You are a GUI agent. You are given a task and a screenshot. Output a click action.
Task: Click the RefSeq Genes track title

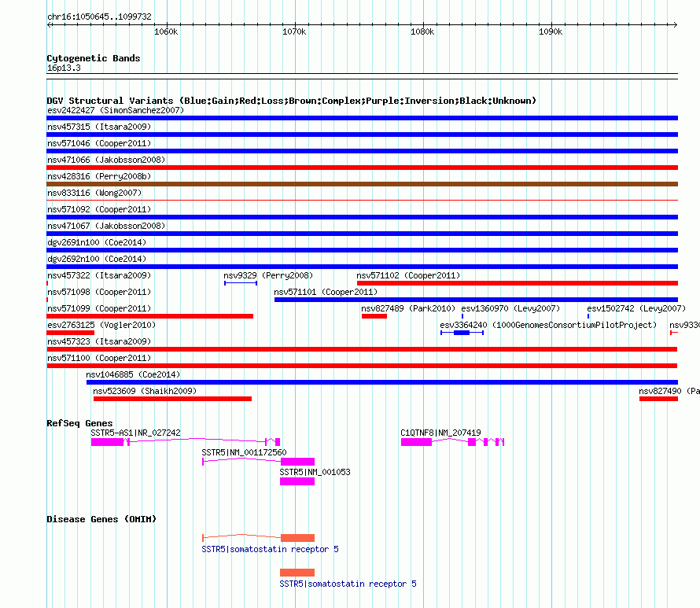pos(80,423)
